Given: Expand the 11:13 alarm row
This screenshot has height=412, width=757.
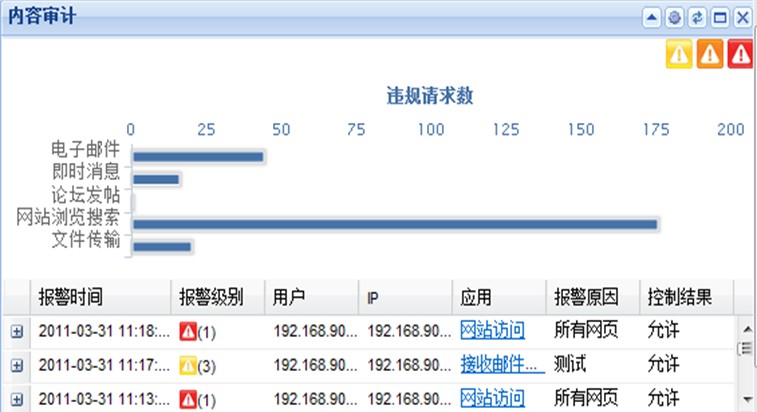Looking at the screenshot, I should click(17, 399).
